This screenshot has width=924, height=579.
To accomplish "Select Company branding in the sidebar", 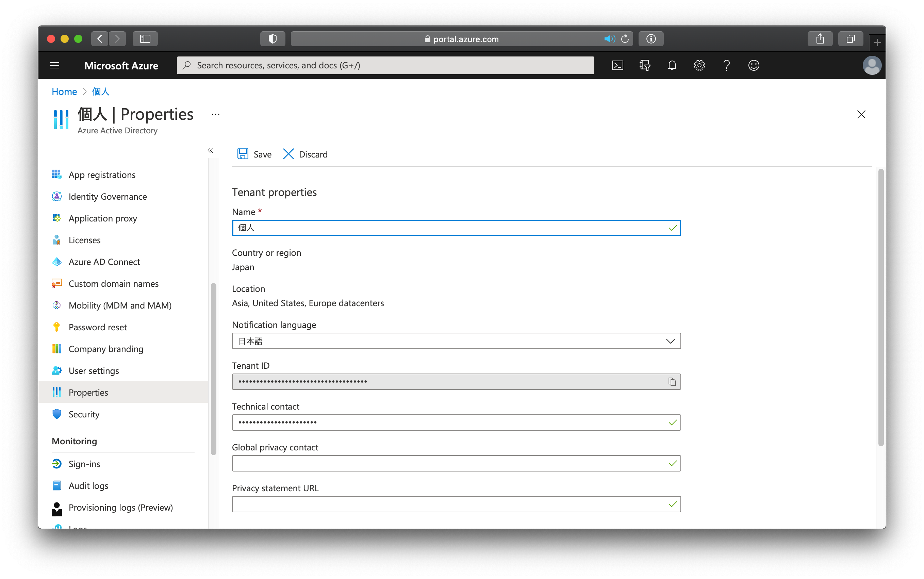I will pos(106,349).
